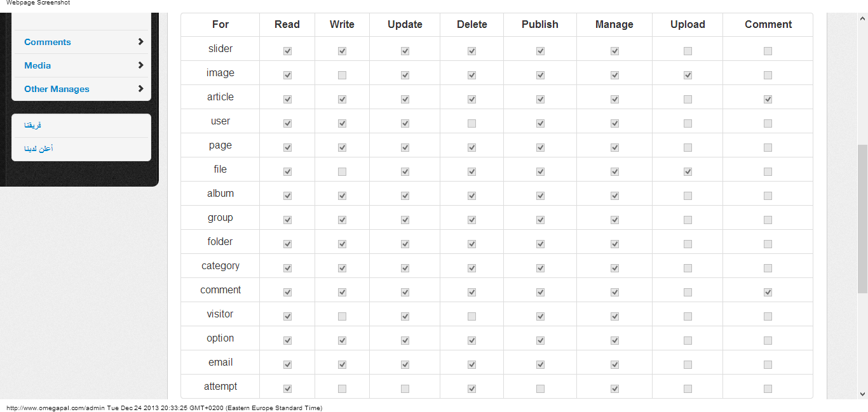Open the Media sidebar menu item

pos(37,65)
